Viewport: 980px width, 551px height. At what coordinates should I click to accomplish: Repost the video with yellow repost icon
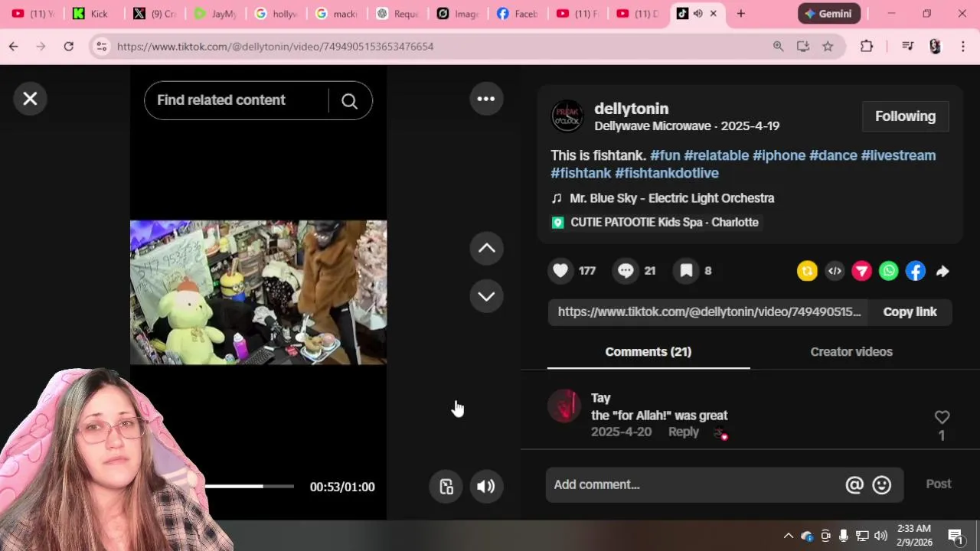click(x=807, y=271)
